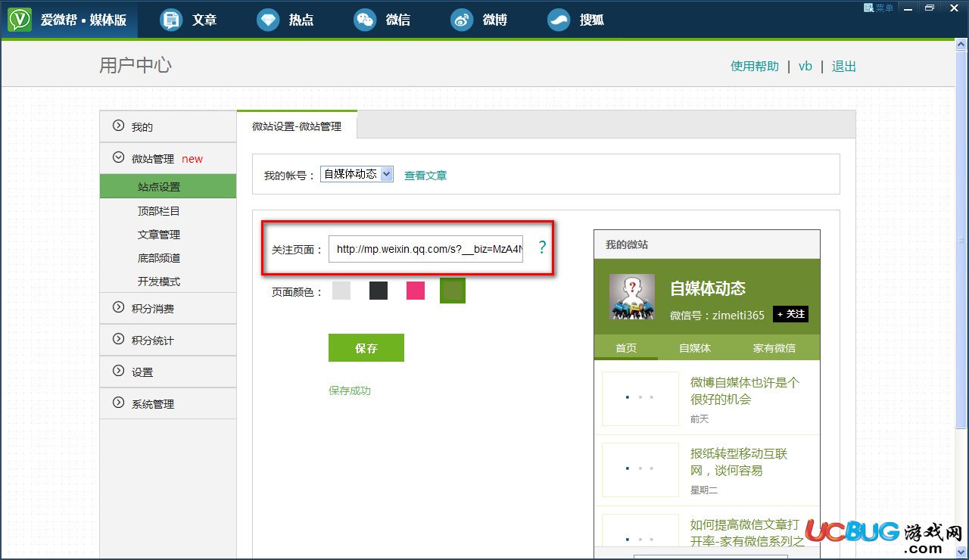Click the 自媒体动态 title in preview
Screen dimensions: 969x560
pyautogui.click(x=708, y=288)
